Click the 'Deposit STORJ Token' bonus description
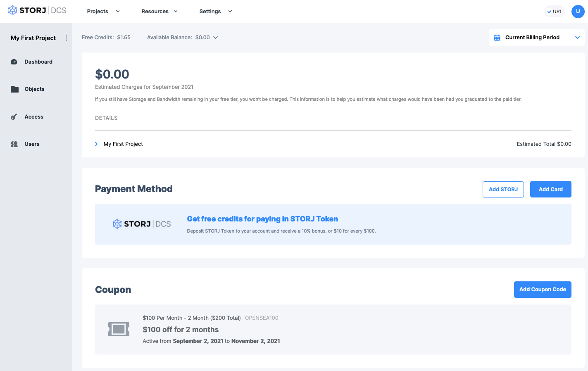Screen dimensions: 588x371 pos(281,231)
